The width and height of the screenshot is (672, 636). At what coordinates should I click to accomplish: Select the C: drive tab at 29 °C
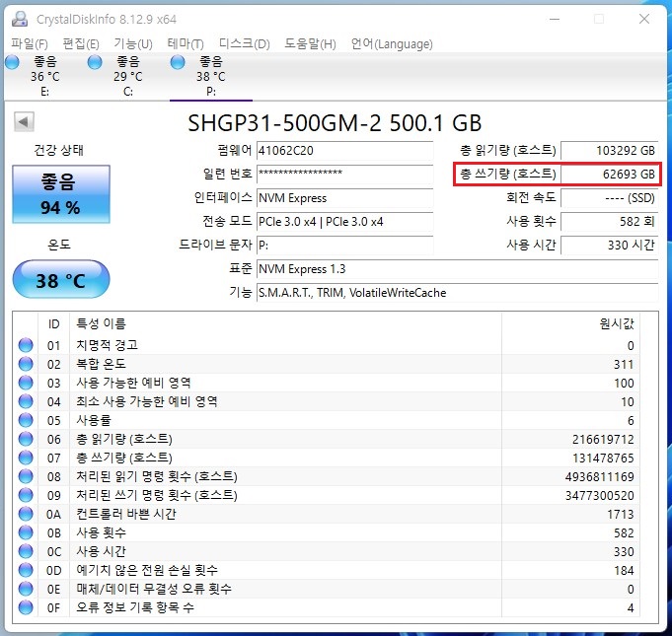point(127,77)
